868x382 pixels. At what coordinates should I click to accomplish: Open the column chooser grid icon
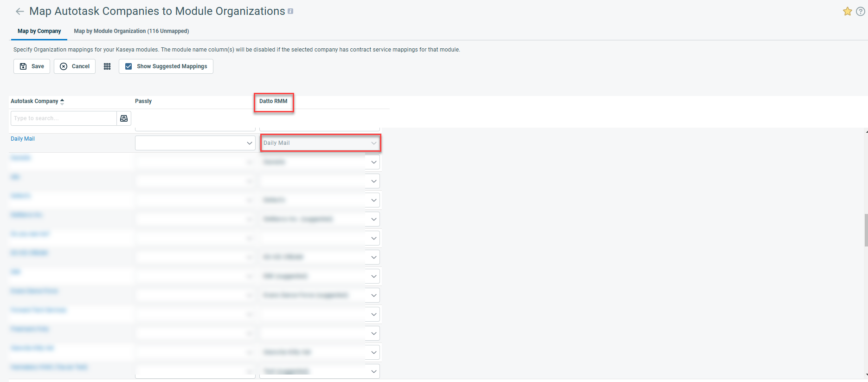pos(107,66)
